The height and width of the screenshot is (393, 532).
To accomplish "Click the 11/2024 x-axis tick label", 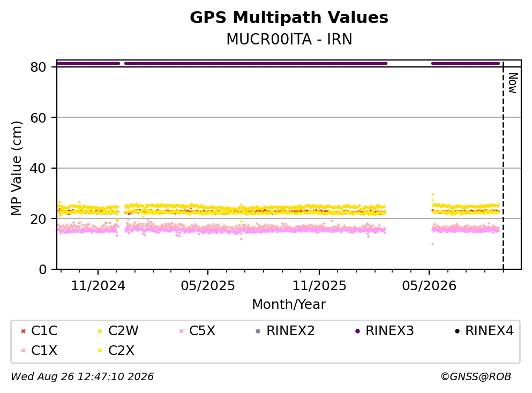I will pyautogui.click(x=98, y=286).
